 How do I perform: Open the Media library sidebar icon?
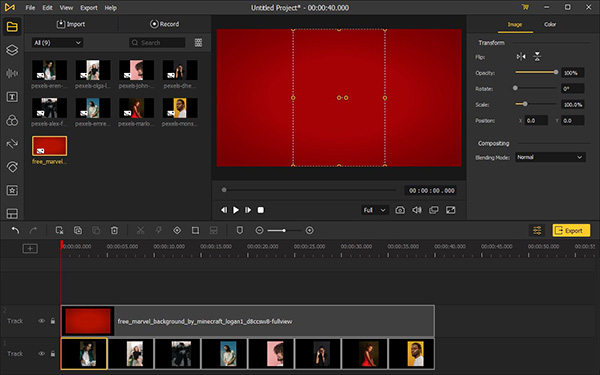click(x=12, y=27)
